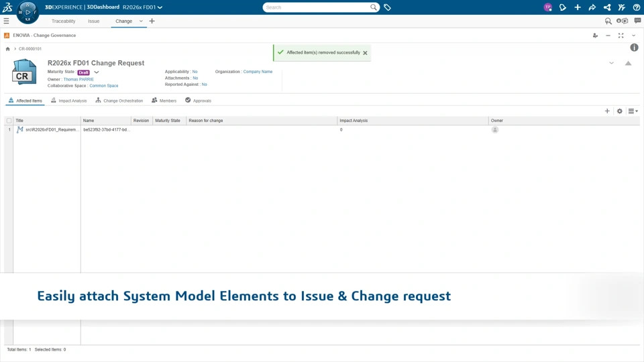The height and width of the screenshot is (362, 644).
Task: Add affected item with plus icon
Action: click(x=607, y=111)
